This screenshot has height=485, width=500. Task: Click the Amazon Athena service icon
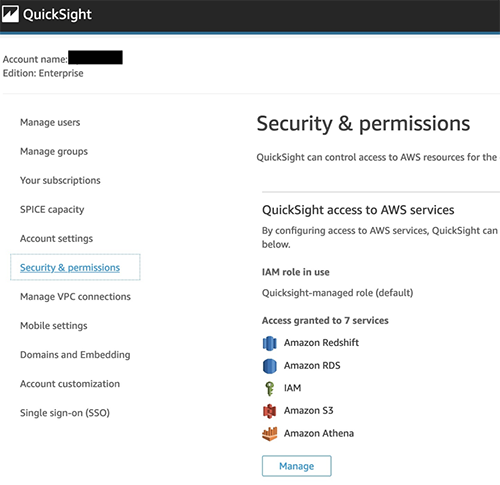269,433
